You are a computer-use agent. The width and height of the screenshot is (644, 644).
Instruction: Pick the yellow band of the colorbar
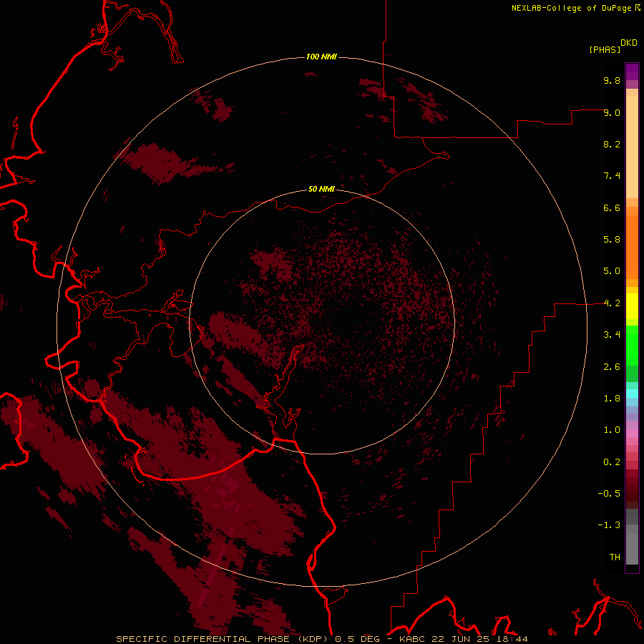[632, 306]
